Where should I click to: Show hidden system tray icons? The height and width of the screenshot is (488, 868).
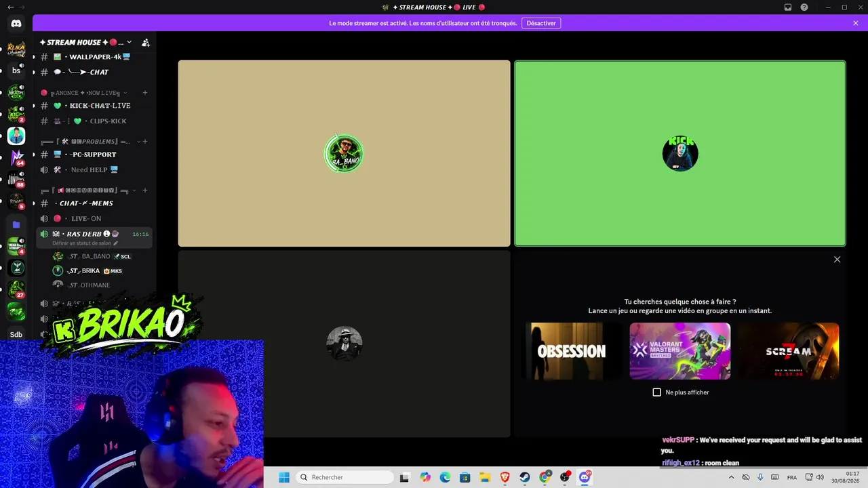(x=731, y=477)
